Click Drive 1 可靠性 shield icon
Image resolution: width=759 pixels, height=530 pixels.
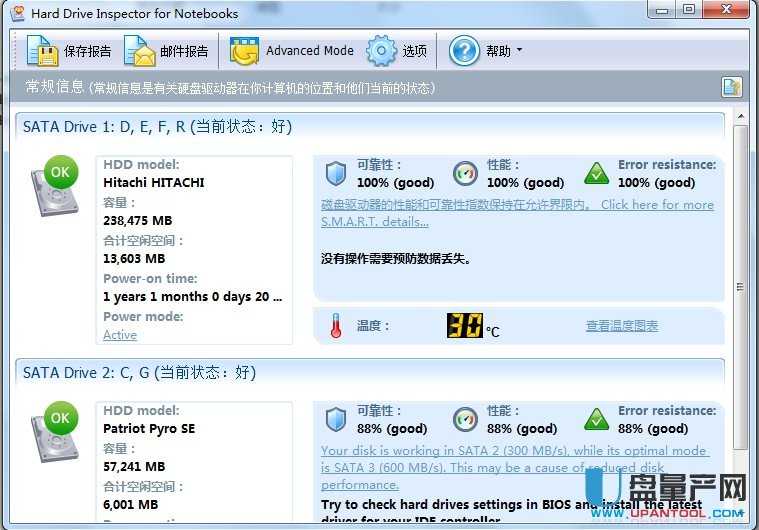pyautogui.click(x=336, y=174)
